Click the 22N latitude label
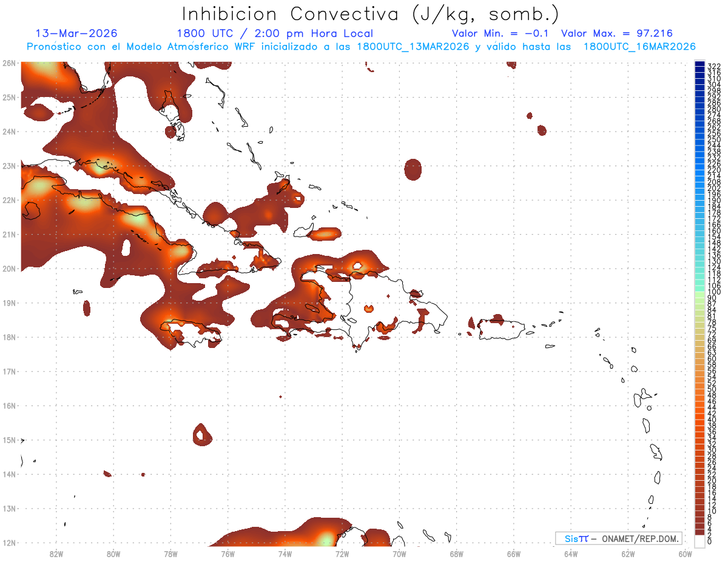This screenshot has width=728, height=562. 8,200
